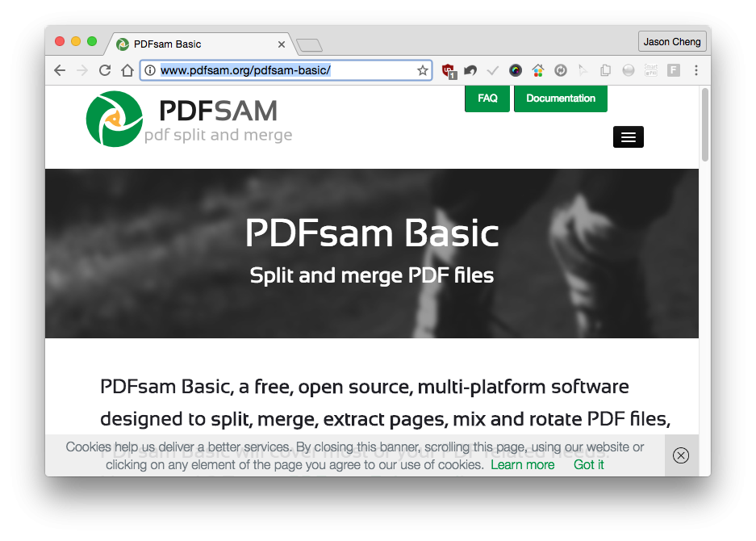Screen dimensions: 756x541
Task: Go back using the browser back arrow
Action: pyautogui.click(x=60, y=70)
